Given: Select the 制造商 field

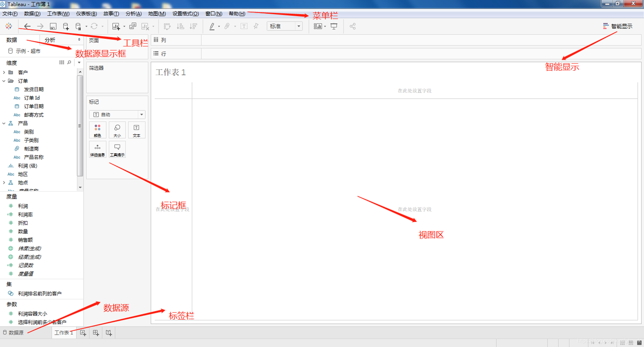Looking at the screenshot, I should [x=31, y=149].
